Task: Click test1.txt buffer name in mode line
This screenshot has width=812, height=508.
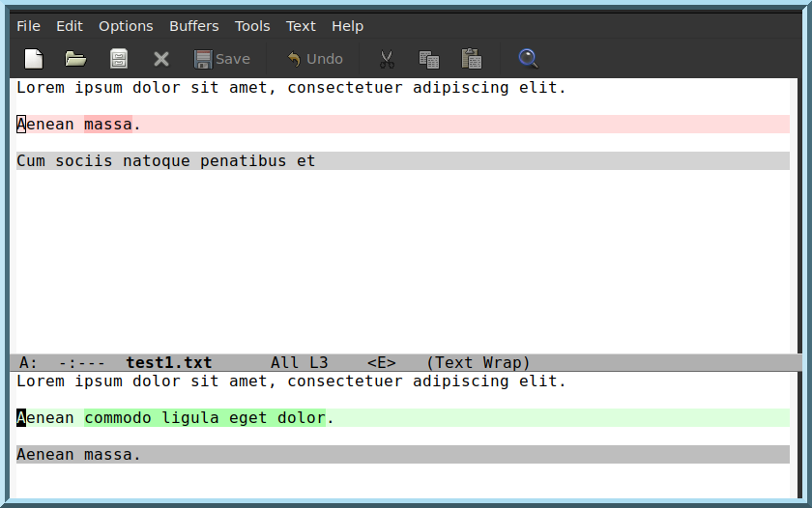Action: [168, 363]
